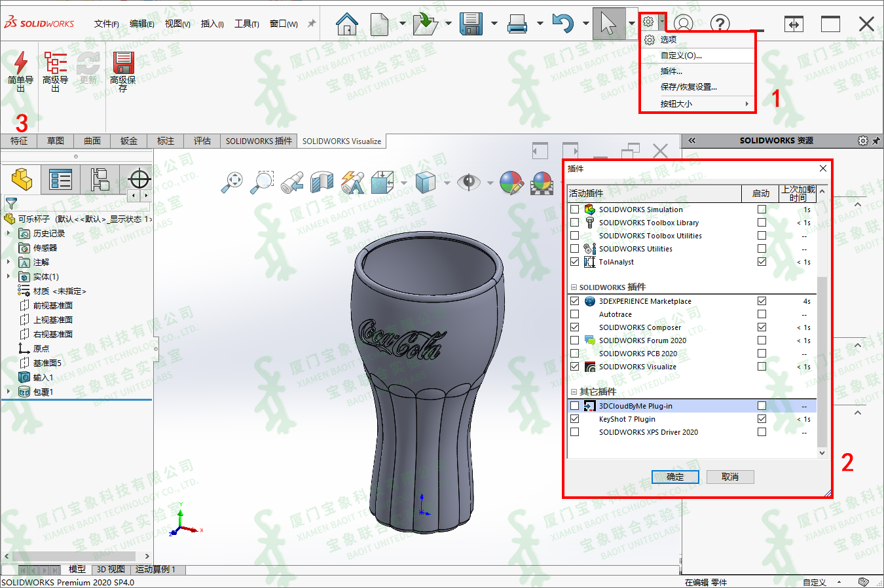Image resolution: width=884 pixels, height=588 pixels.
Task: Click Zoom to Area magnifier icon
Action: coord(262,182)
